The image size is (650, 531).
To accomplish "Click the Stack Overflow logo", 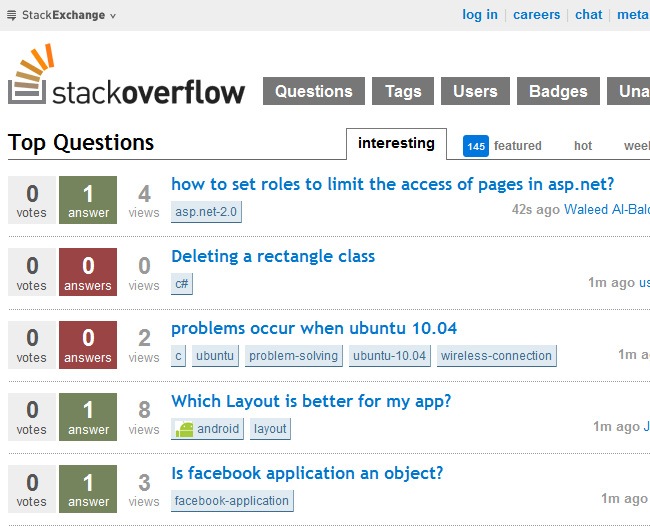I will point(126,78).
